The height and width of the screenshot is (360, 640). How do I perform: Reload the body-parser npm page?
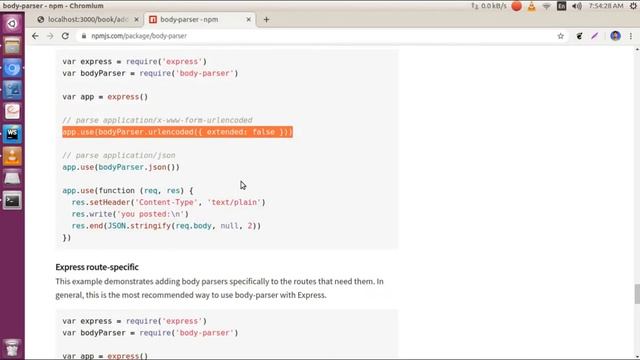click(x=65, y=36)
